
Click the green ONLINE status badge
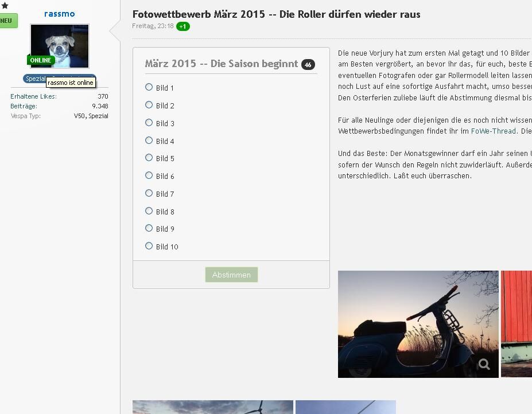(40, 60)
